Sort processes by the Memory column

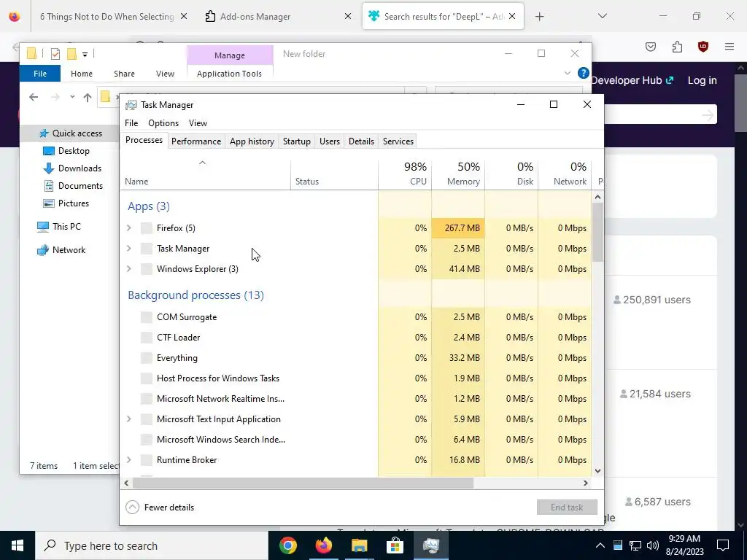tap(458, 174)
